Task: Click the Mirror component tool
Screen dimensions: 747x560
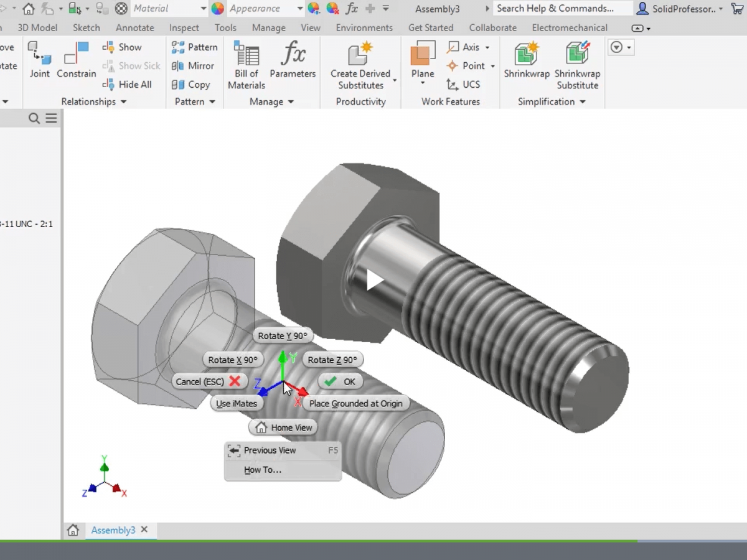Action: pos(194,66)
